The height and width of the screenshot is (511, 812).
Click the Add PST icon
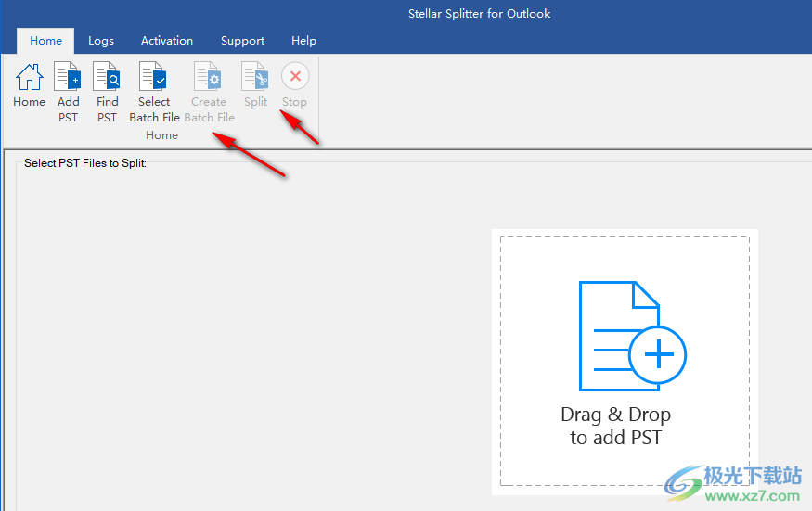click(68, 76)
